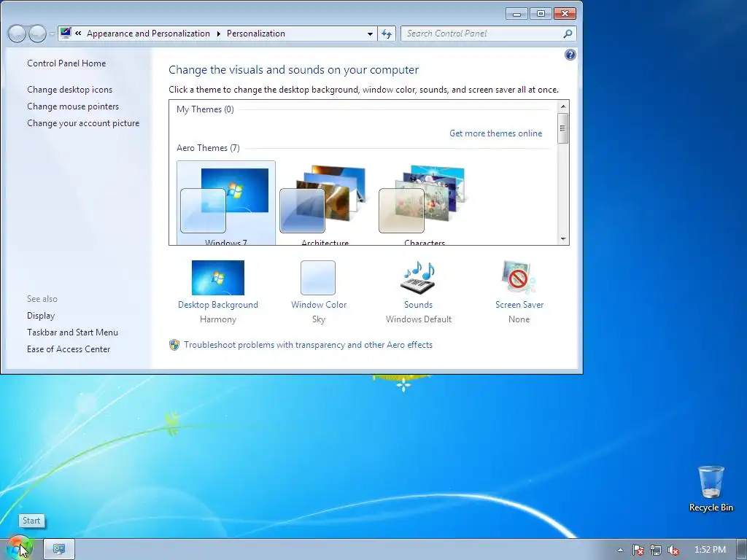Click the Personalization breadcrumb
Image resolution: width=747 pixels, height=560 pixels.
256,34
